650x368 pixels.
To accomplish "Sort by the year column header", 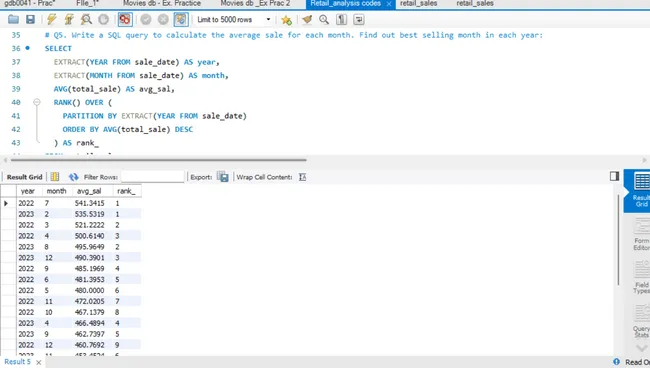I will pos(28,191).
